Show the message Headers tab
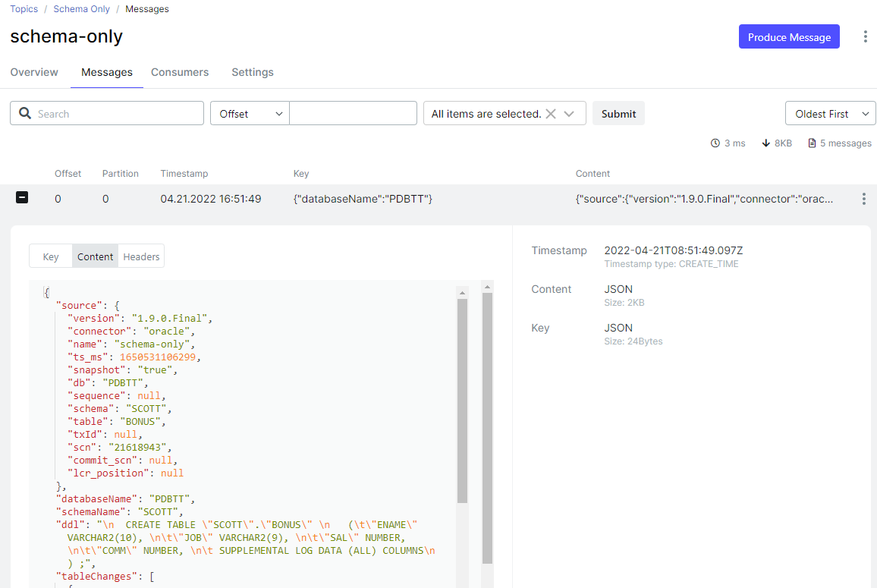The image size is (877, 588). point(142,256)
